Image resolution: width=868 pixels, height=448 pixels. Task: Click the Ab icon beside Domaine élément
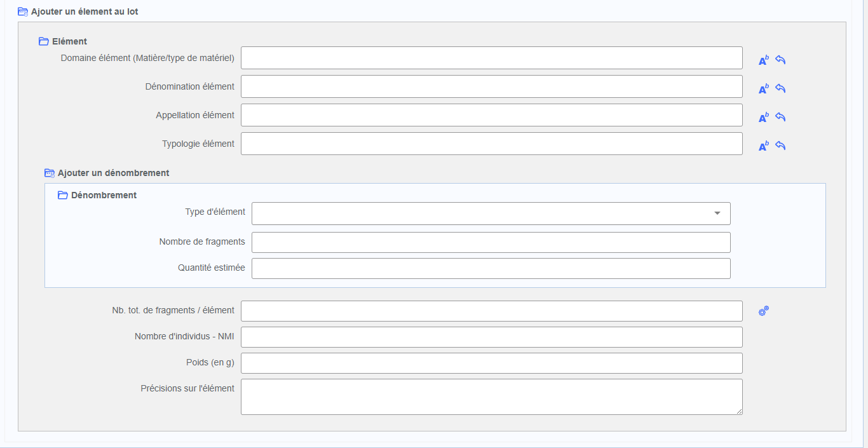coord(764,60)
